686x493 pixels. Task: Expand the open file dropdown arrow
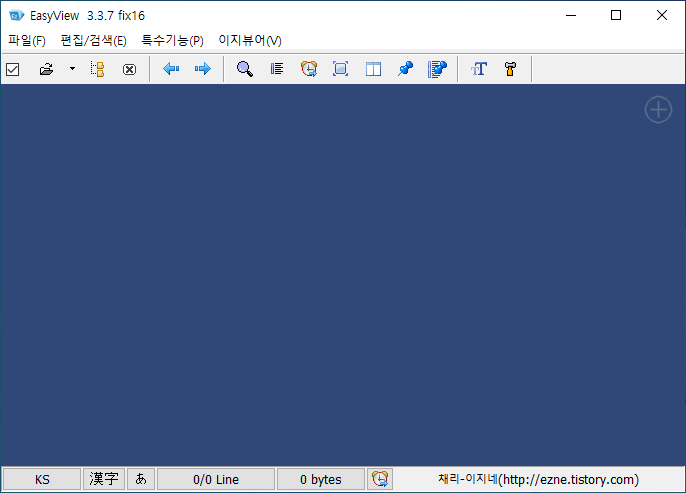pos(72,69)
